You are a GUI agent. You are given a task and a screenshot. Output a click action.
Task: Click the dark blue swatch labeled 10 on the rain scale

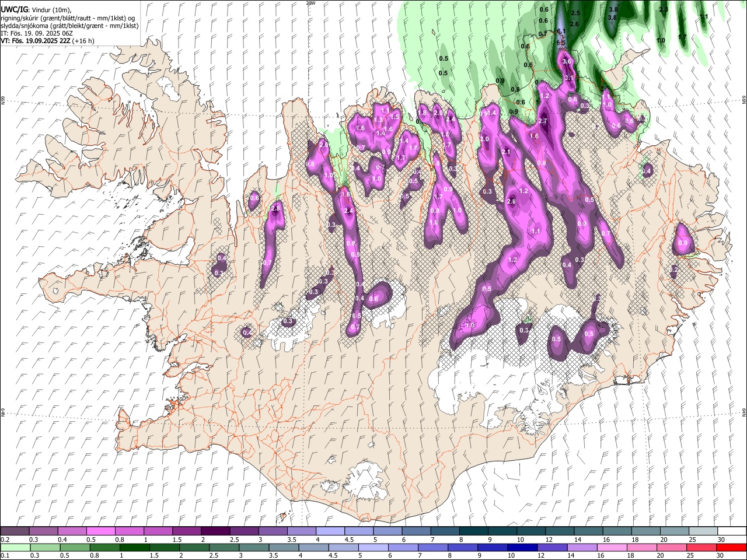tap(521, 548)
